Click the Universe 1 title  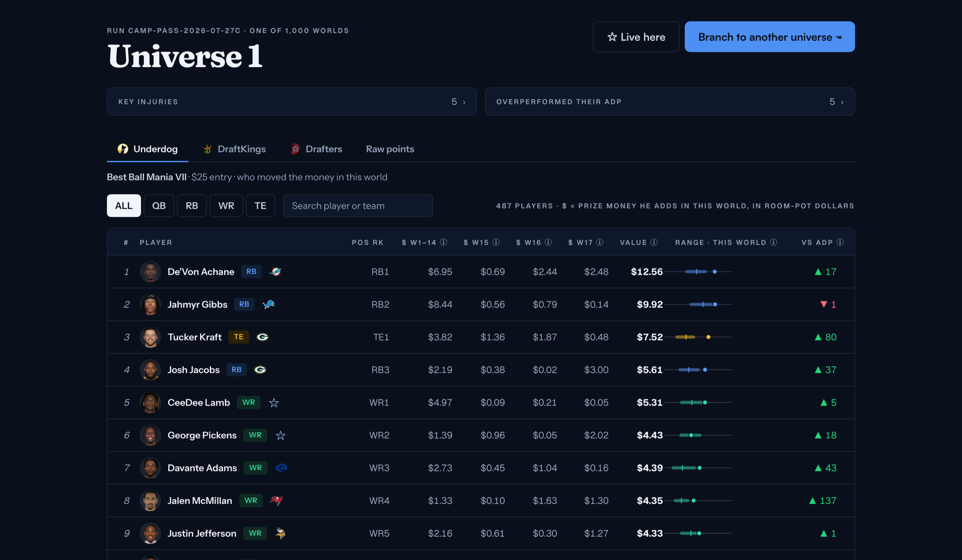pyautogui.click(x=185, y=56)
